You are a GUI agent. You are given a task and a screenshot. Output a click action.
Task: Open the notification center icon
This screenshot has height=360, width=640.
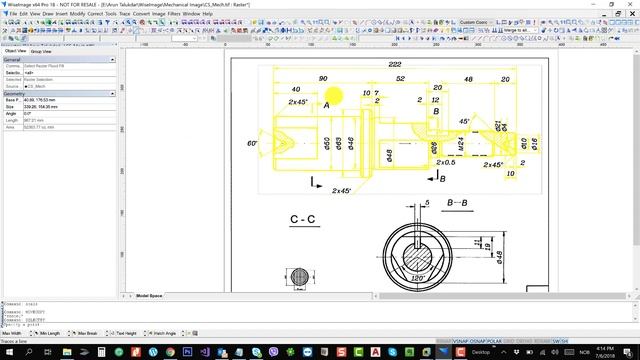(628, 352)
